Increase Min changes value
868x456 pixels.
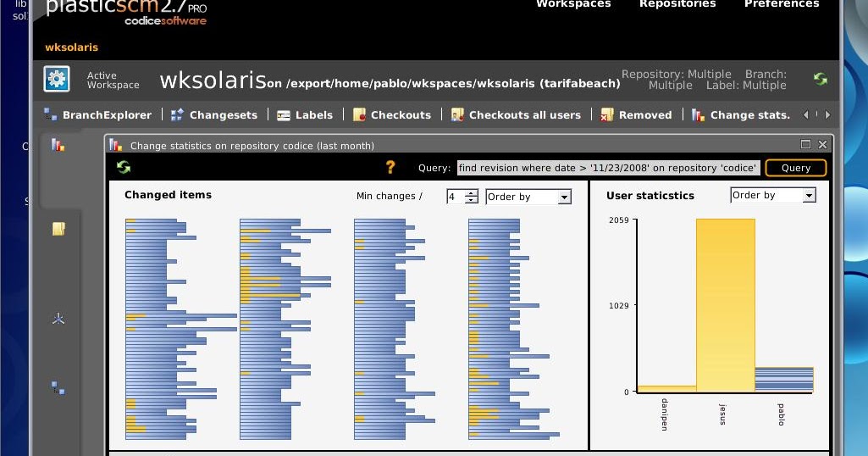471,192
